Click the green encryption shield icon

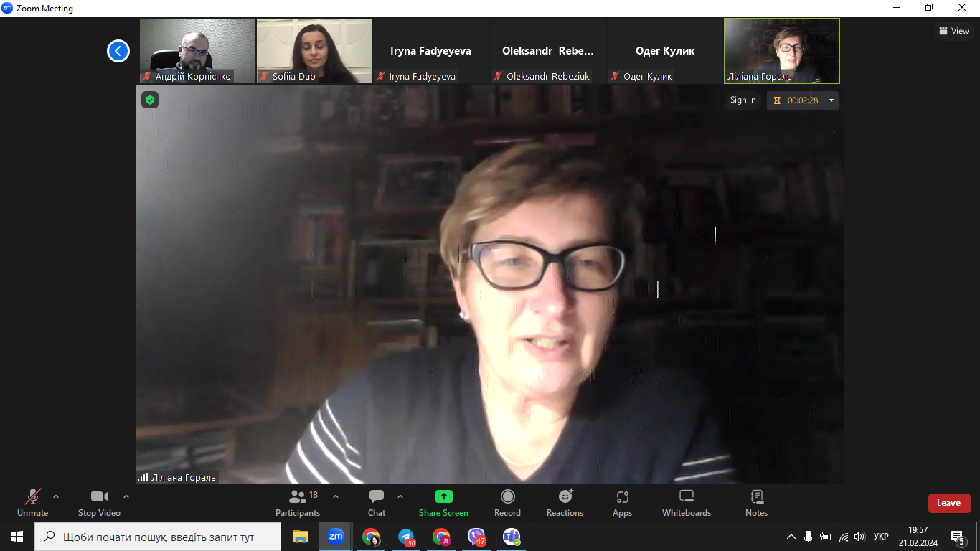(x=150, y=100)
